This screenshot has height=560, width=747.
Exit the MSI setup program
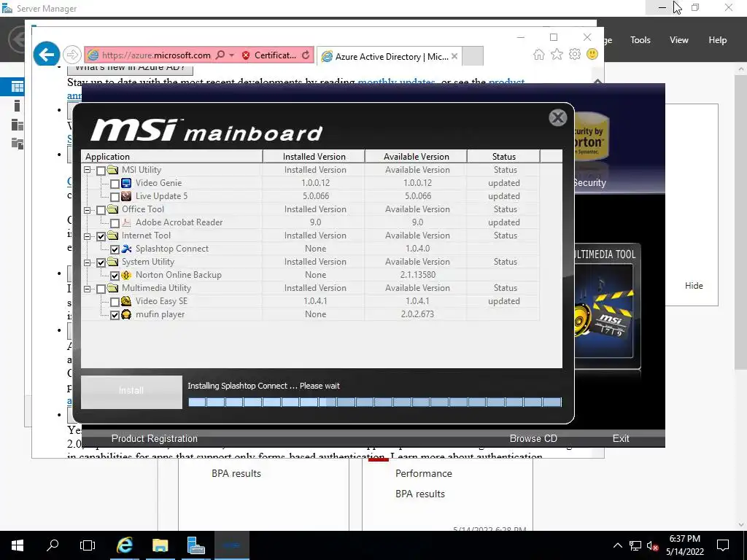point(621,438)
